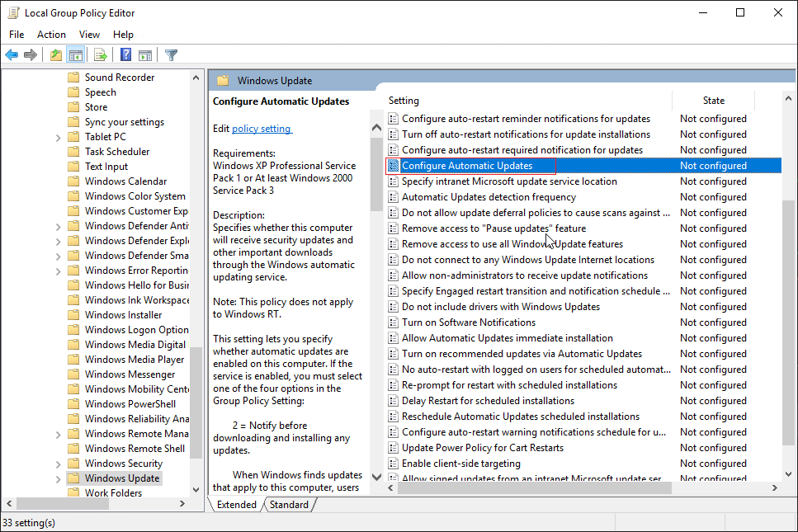Image resolution: width=798 pixels, height=532 pixels.
Task: Expand the Windows Remote Mana tree node
Action: coord(58,435)
